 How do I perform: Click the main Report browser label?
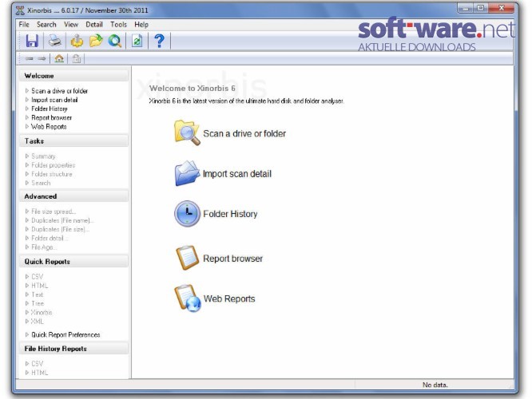click(x=232, y=259)
